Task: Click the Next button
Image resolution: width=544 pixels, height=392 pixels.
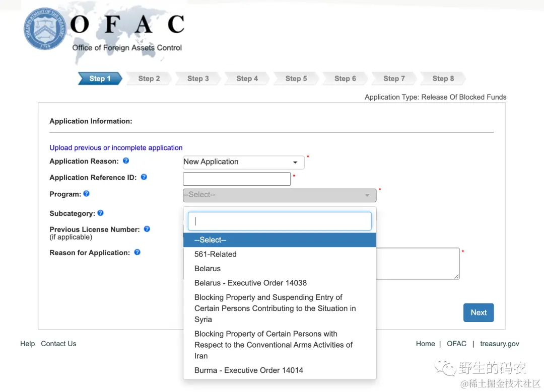Action: click(478, 312)
